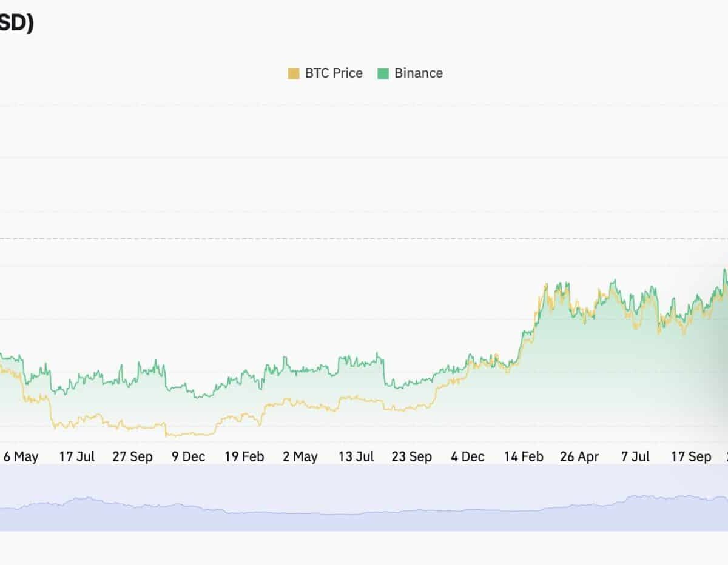The width and height of the screenshot is (728, 565).
Task: Click the 17 Sep axis label
Action: (x=690, y=456)
